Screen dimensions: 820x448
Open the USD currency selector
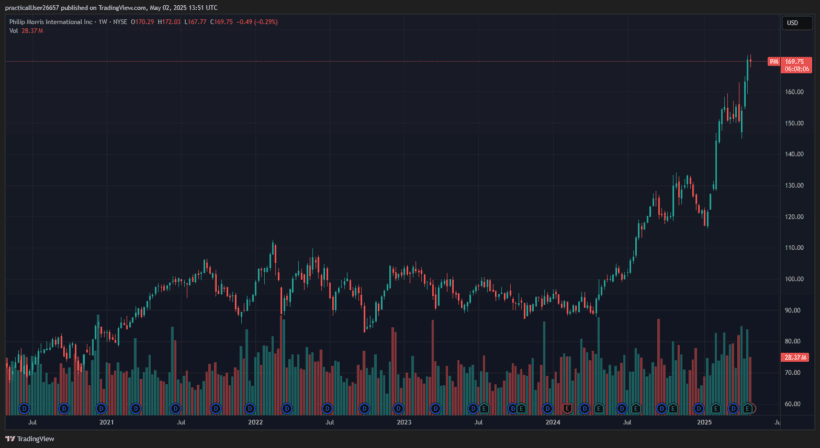click(x=792, y=22)
